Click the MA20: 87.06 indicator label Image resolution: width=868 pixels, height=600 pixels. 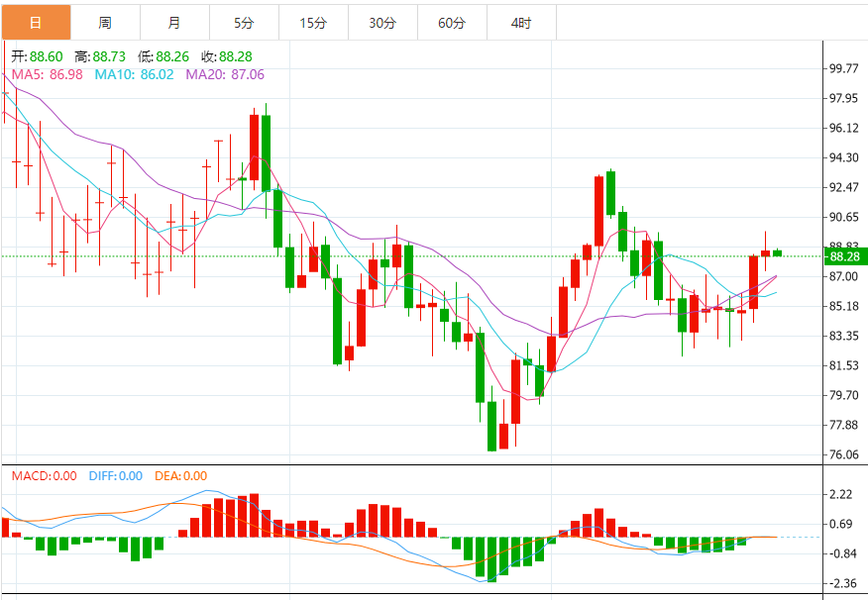[225, 74]
